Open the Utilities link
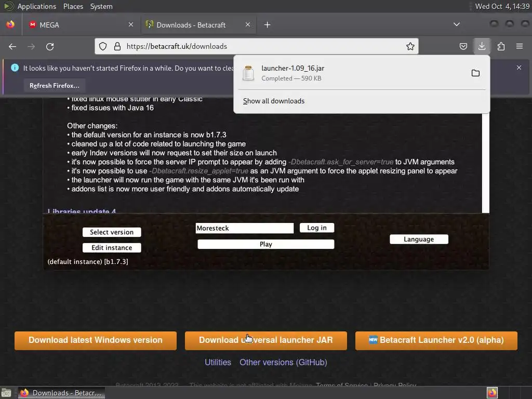 (x=218, y=362)
